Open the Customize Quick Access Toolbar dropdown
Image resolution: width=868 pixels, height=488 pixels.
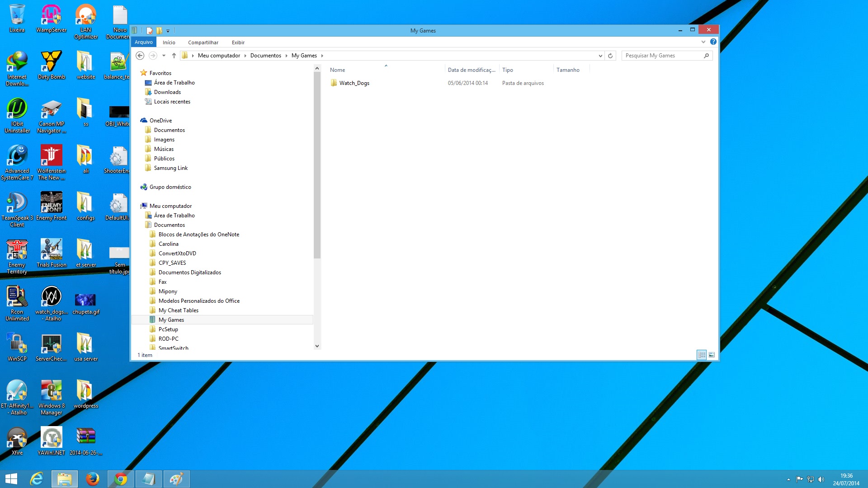coord(168,31)
